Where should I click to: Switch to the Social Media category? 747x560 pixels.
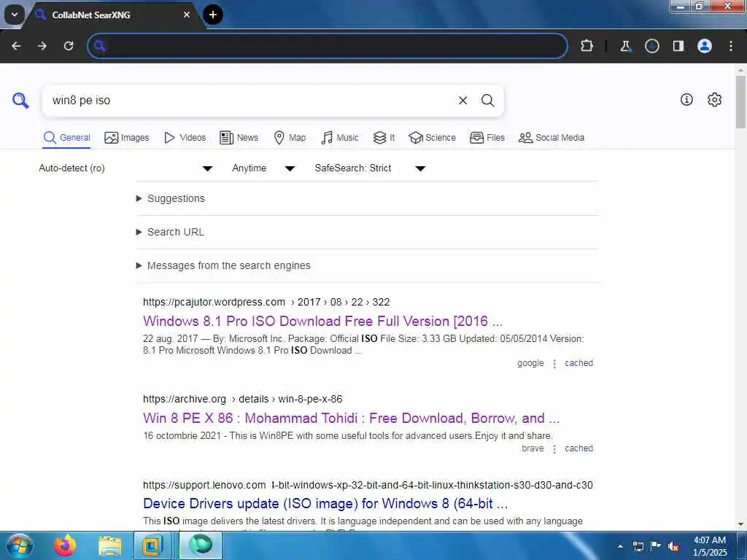coord(551,138)
